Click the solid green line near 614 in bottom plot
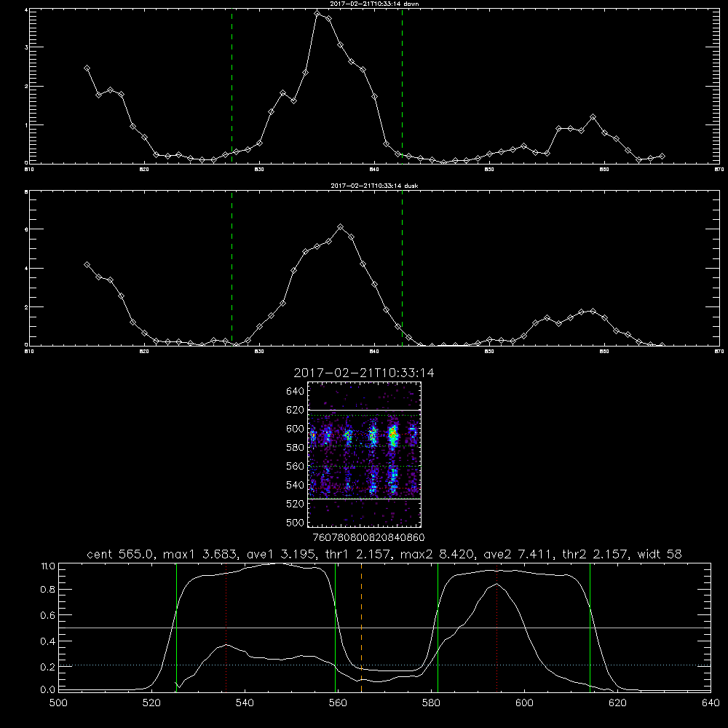This screenshot has width=728, height=728. tap(590, 627)
